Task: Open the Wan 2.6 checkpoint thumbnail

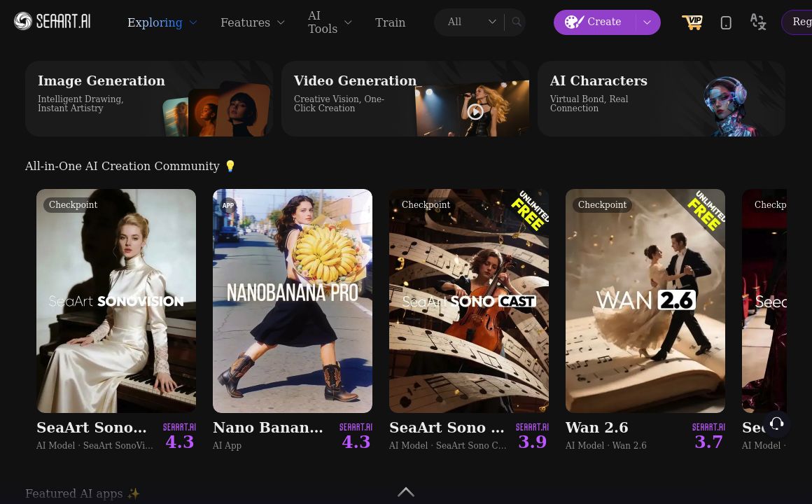Action: coord(645,301)
